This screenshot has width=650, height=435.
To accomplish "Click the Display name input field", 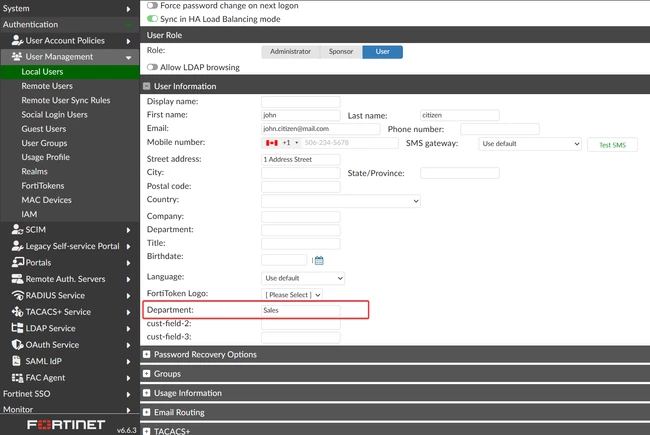I will tap(301, 102).
